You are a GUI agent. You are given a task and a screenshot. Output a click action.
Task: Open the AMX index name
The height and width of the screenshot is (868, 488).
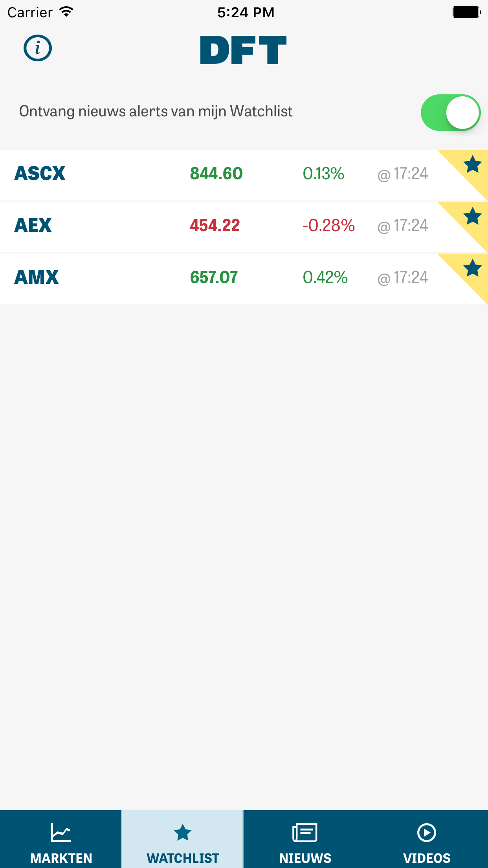pyautogui.click(x=37, y=278)
